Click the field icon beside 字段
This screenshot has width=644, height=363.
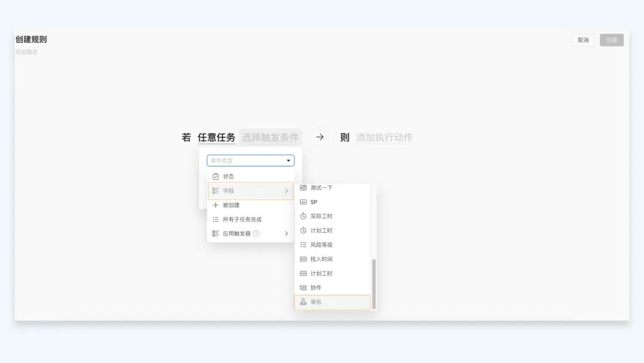(216, 190)
